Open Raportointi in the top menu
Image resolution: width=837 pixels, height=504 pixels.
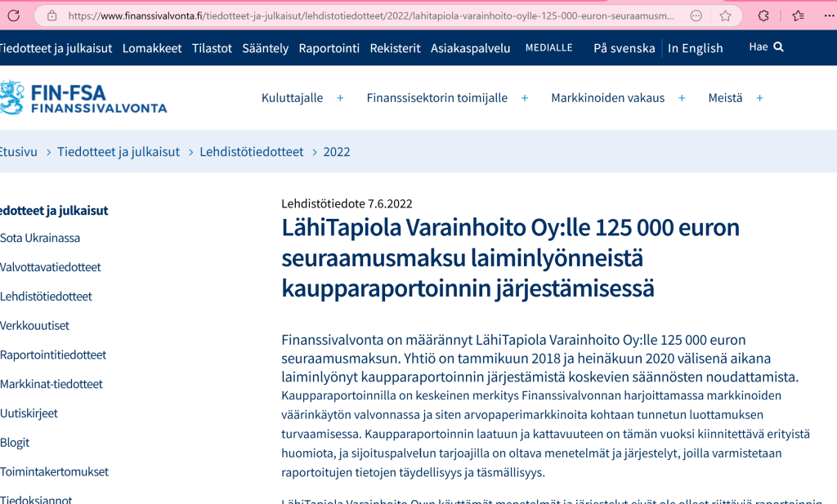(x=329, y=48)
